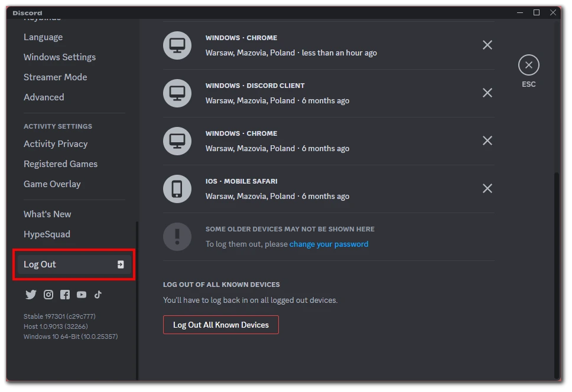Remove the Windows Discord Client session
The height and width of the screenshot is (392, 572).
click(x=487, y=93)
